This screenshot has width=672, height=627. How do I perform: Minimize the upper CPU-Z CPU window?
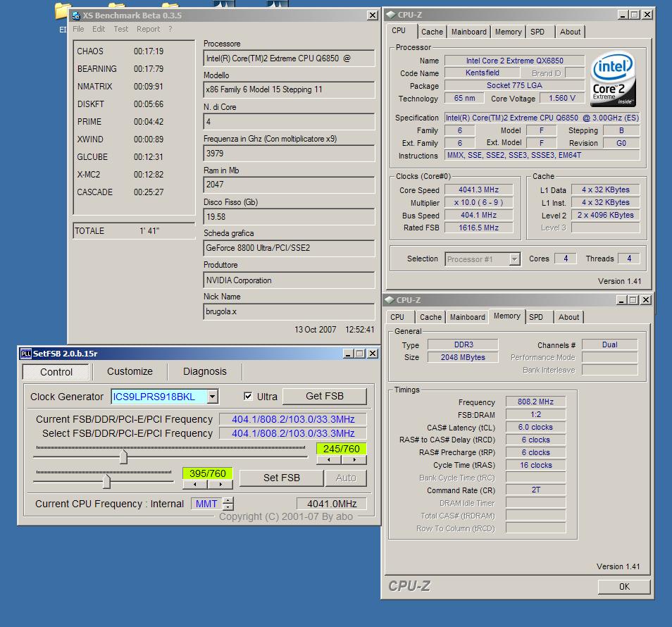[623, 15]
